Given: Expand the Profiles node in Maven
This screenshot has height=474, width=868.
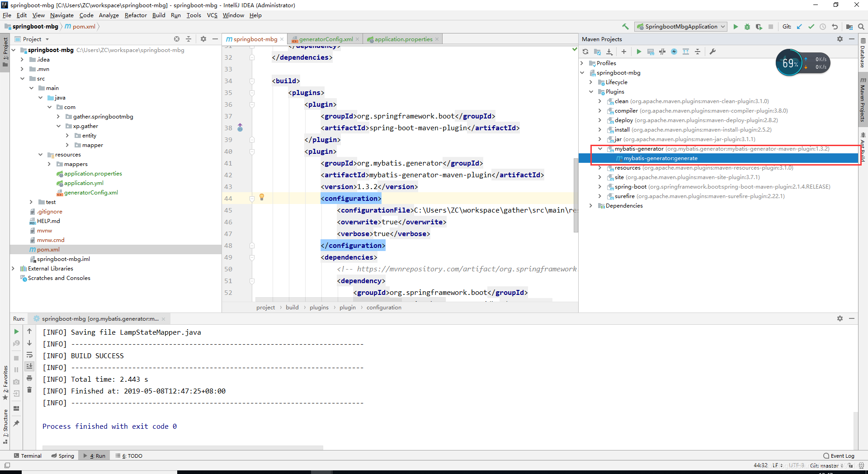Looking at the screenshot, I should pyautogui.click(x=582, y=63).
